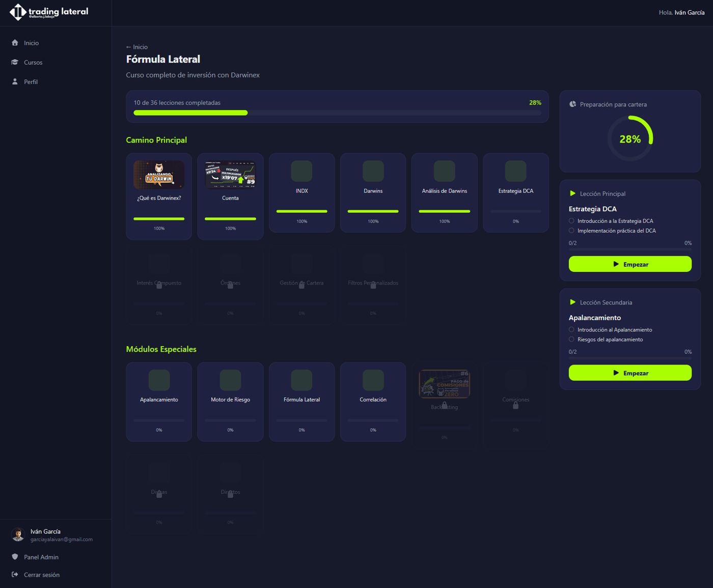This screenshot has height=588, width=713.
Task: Click the overall lessons completed progress bar
Action: tap(337, 113)
